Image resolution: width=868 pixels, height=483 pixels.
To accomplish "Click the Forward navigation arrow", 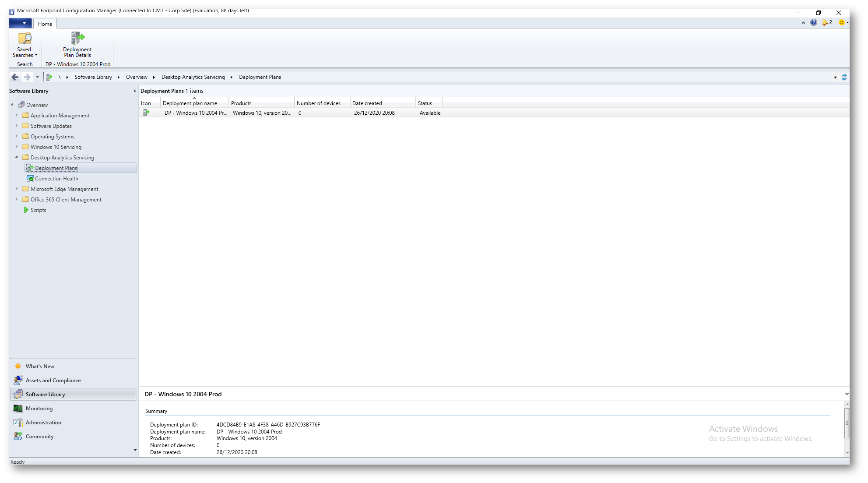I will [x=27, y=77].
